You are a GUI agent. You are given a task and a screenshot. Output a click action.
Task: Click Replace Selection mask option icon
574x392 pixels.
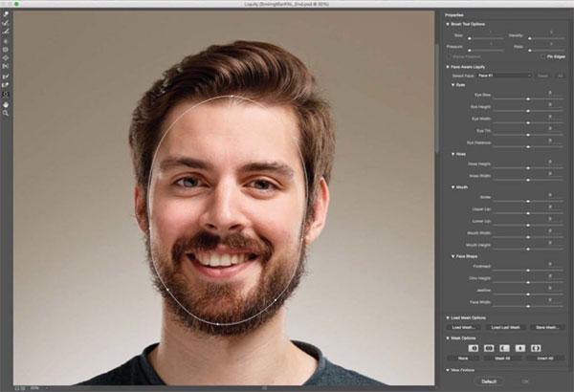[474, 348]
